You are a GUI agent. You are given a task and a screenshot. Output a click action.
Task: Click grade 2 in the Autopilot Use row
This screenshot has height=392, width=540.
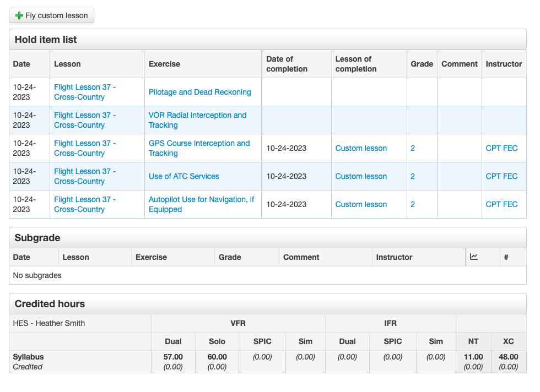point(413,204)
